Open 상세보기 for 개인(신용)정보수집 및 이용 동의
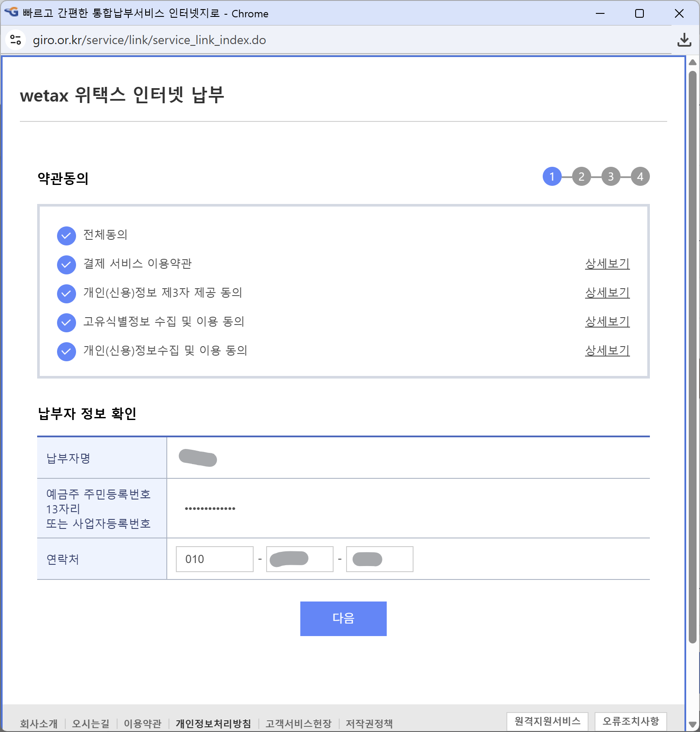The image size is (700, 732). coord(607,350)
